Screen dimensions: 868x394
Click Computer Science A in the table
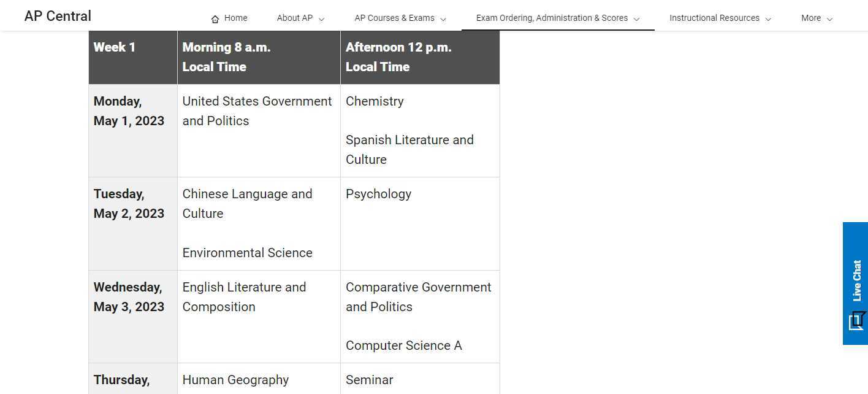point(403,346)
